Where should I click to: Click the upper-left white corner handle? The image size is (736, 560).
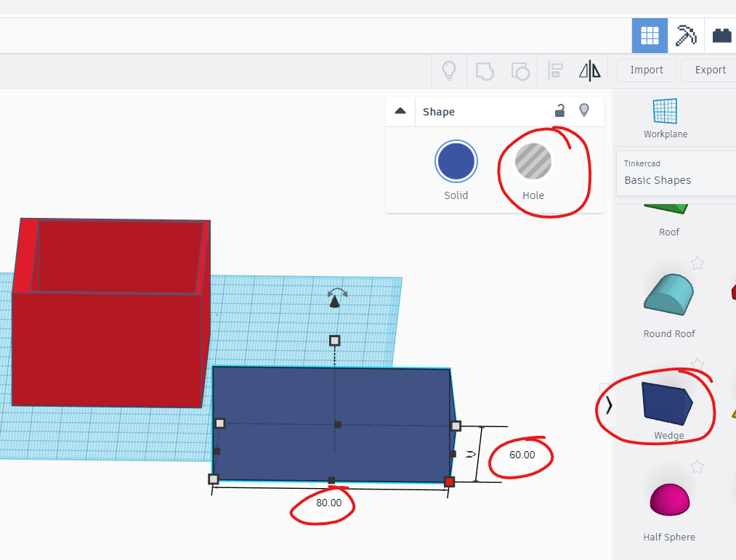[x=219, y=423]
